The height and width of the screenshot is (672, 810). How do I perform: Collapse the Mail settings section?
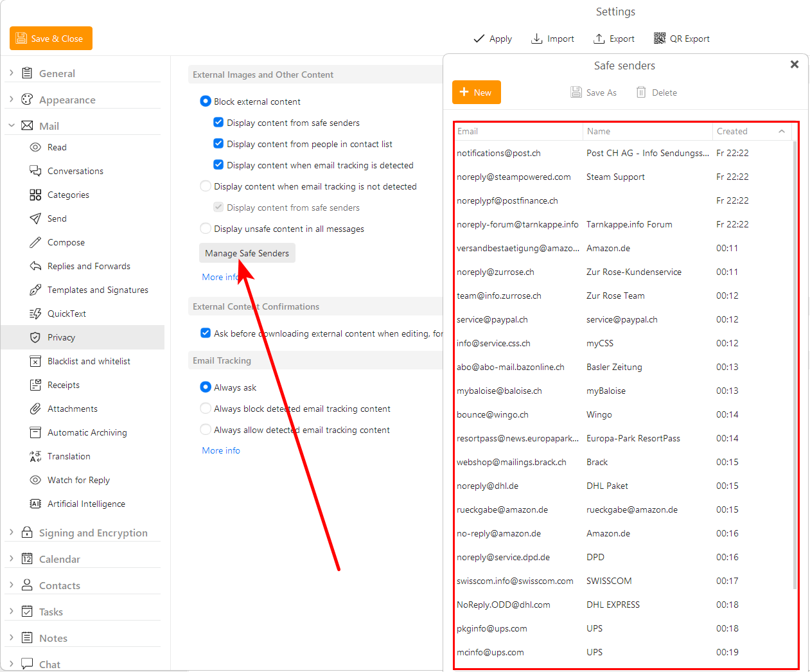(x=12, y=126)
